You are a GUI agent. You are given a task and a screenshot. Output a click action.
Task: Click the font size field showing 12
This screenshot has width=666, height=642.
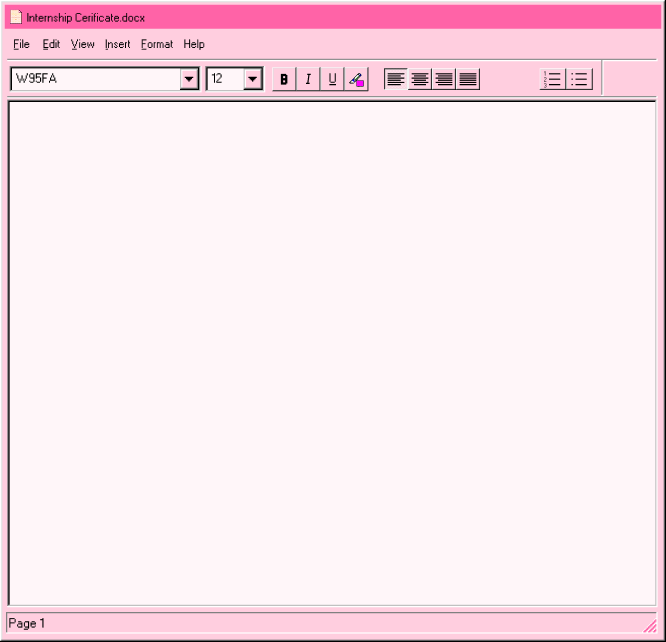click(226, 79)
